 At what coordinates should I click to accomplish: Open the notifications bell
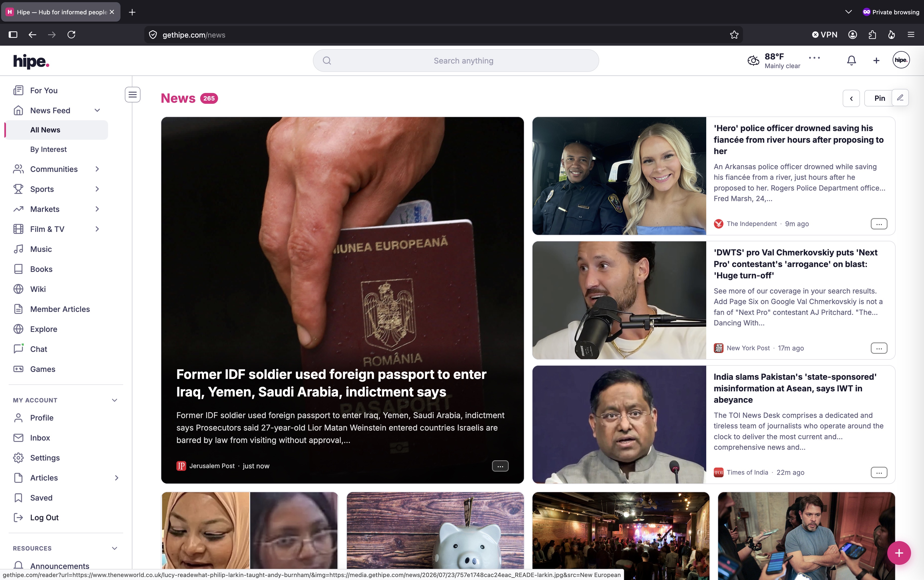coord(851,61)
